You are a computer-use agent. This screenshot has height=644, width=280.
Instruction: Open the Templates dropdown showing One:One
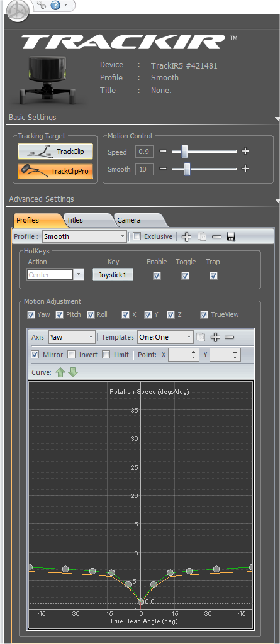[x=165, y=337]
